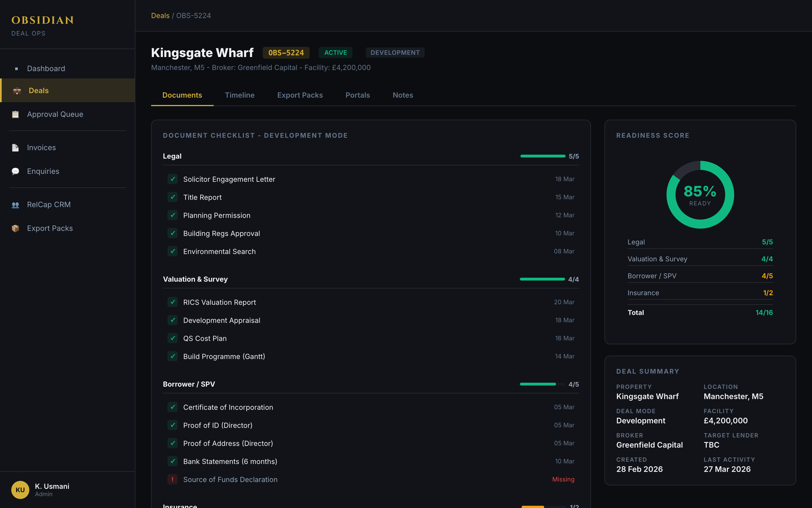Click the Valuation & Survey 4/4 progress bar
812x508 pixels.
pyautogui.click(x=542, y=279)
